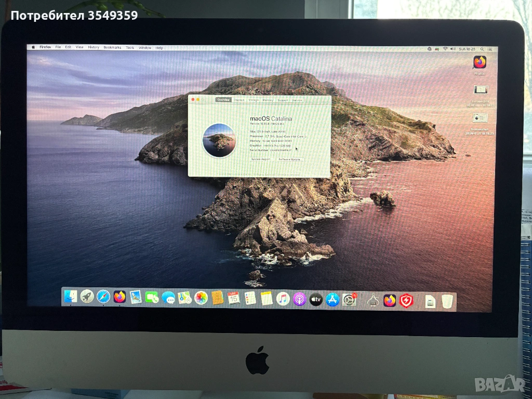Screen dimensions: 532x399
Task: Open Launchpad rocket icon in Dock
Action: click(x=87, y=297)
